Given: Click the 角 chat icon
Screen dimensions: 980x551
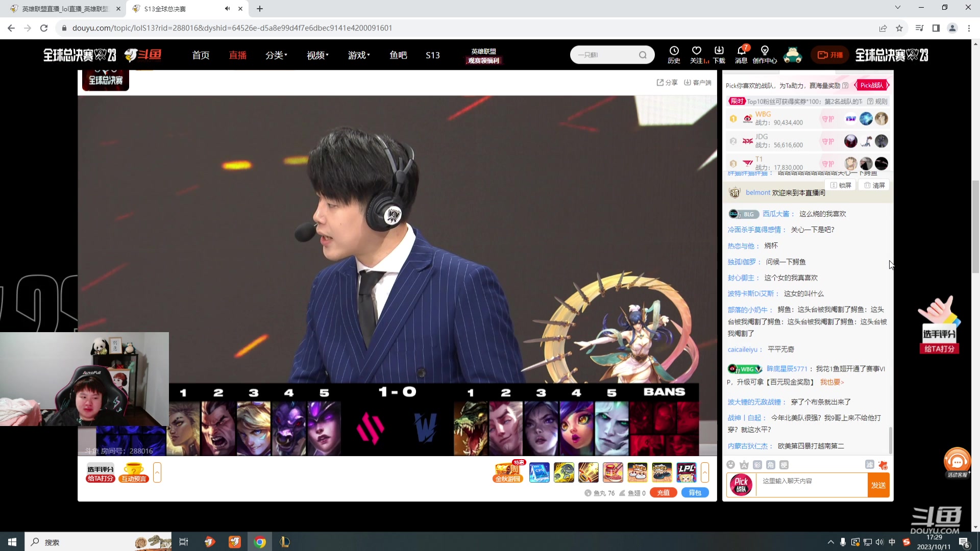Looking at the screenshot, I should [771, 465].
